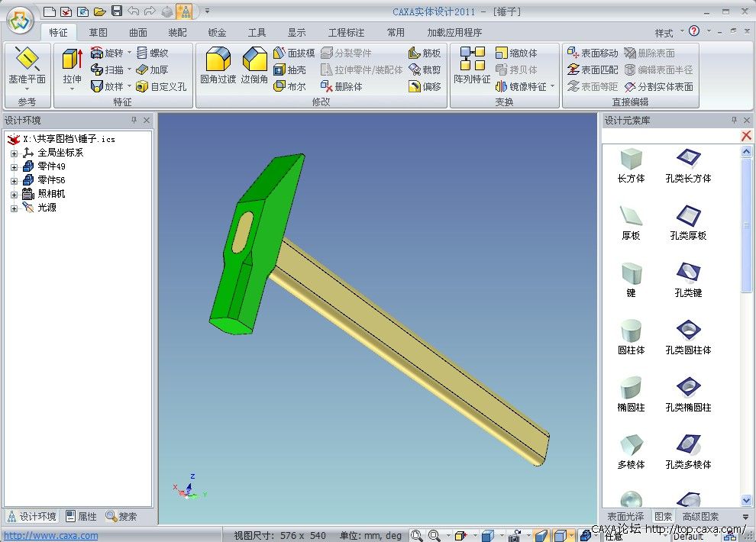
Task: Open the 样式 style dropdown
Action: pos(669,33)
